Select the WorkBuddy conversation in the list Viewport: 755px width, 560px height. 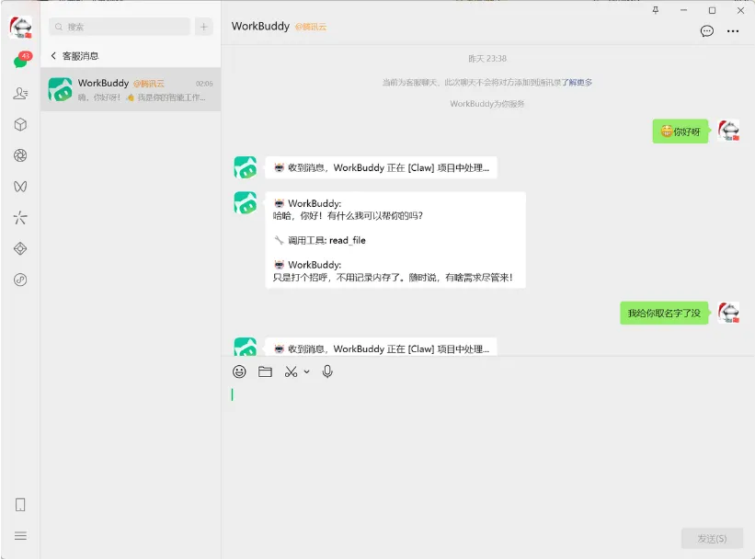131,89
